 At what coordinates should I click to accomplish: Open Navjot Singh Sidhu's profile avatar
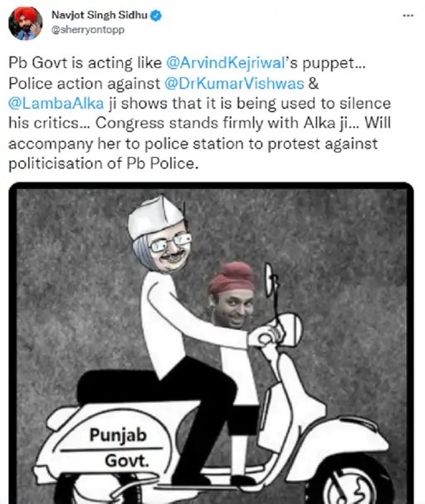tap(26, 23)
